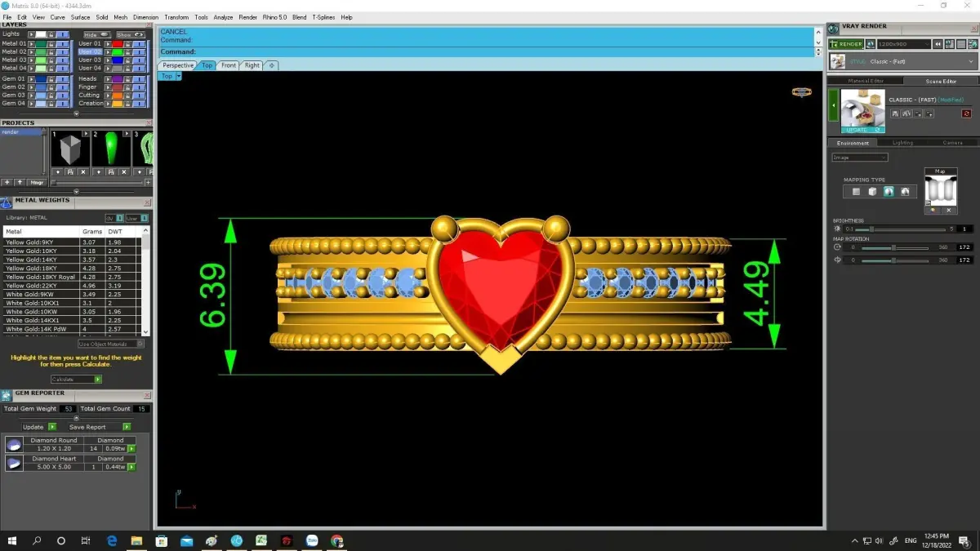Switch to the Scene Editor tab
The width and height of the screenshot is (980, 551).
click(x=941, y=81)
